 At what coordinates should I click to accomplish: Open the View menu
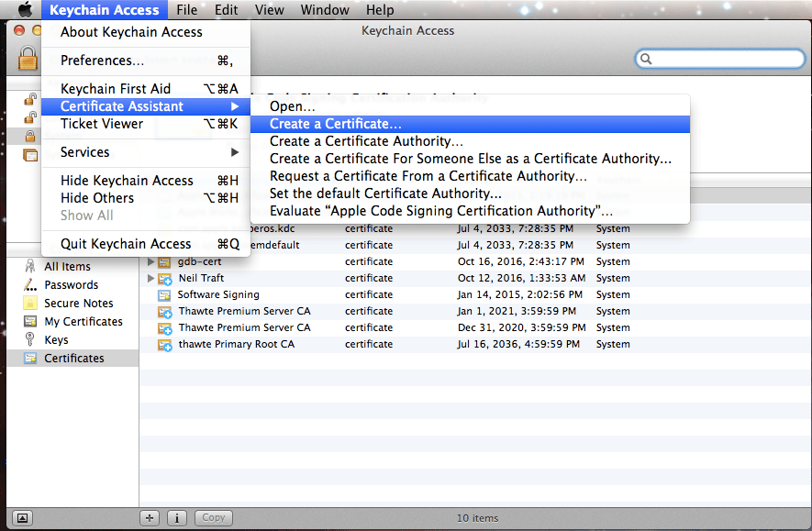(269, 10)
